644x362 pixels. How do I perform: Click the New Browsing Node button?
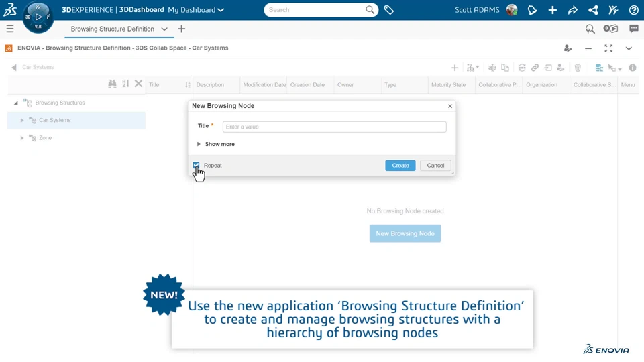tap(405, 233)
